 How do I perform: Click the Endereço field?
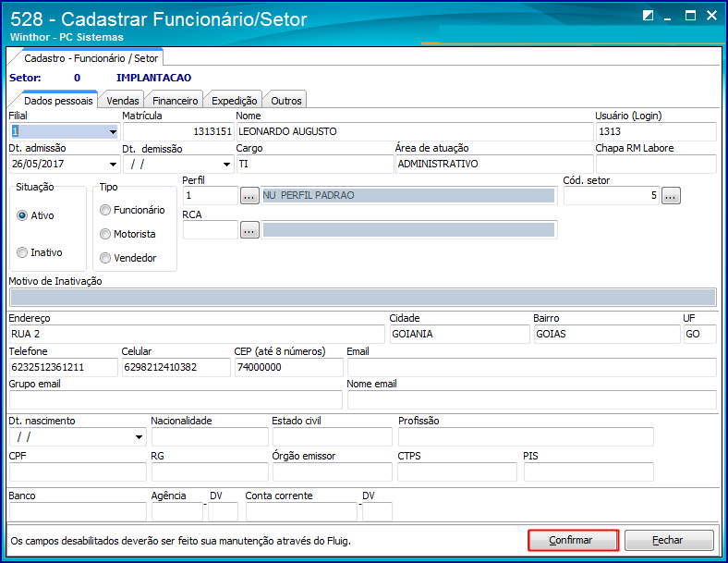click(x=197, y=335)
